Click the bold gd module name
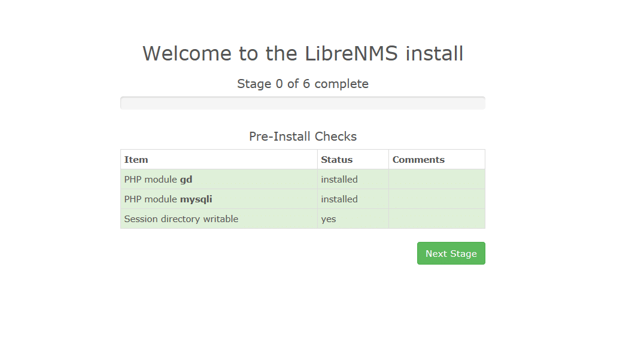644x364 pixels. pos(186,180)
